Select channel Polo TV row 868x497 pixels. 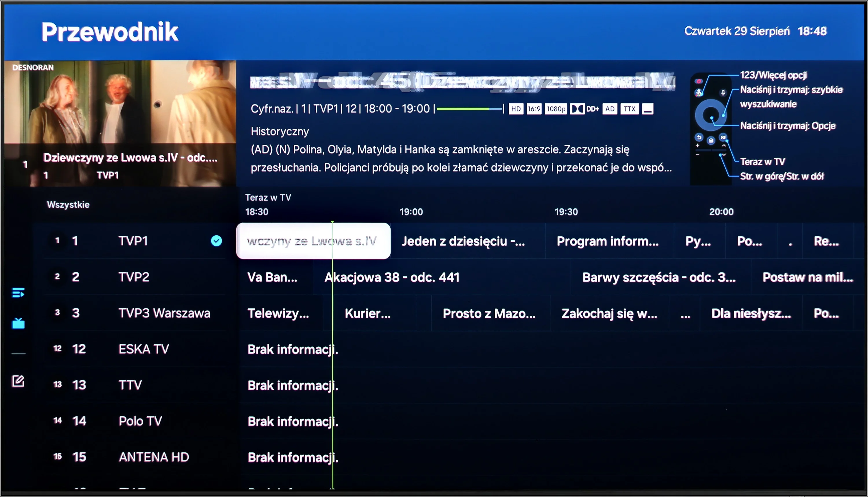coord(135,421)
